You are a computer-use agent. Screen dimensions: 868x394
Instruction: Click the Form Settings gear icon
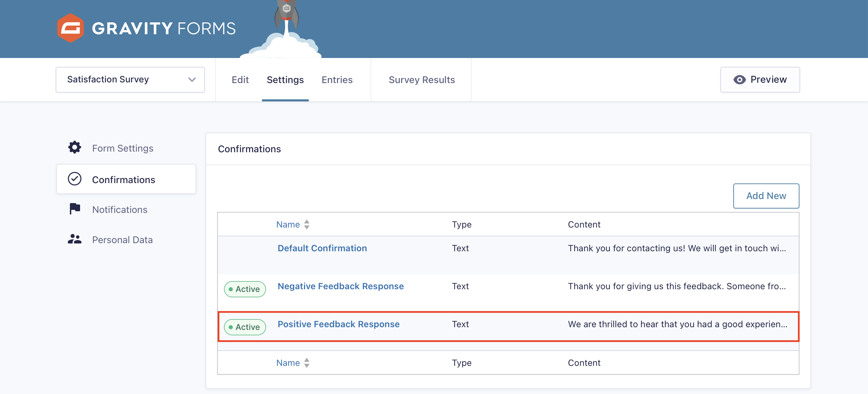point(75,147)
